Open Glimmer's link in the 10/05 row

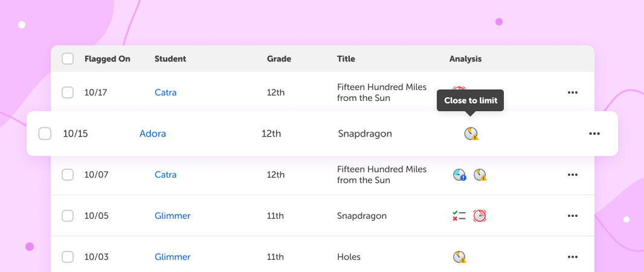(x=173, y=216)
